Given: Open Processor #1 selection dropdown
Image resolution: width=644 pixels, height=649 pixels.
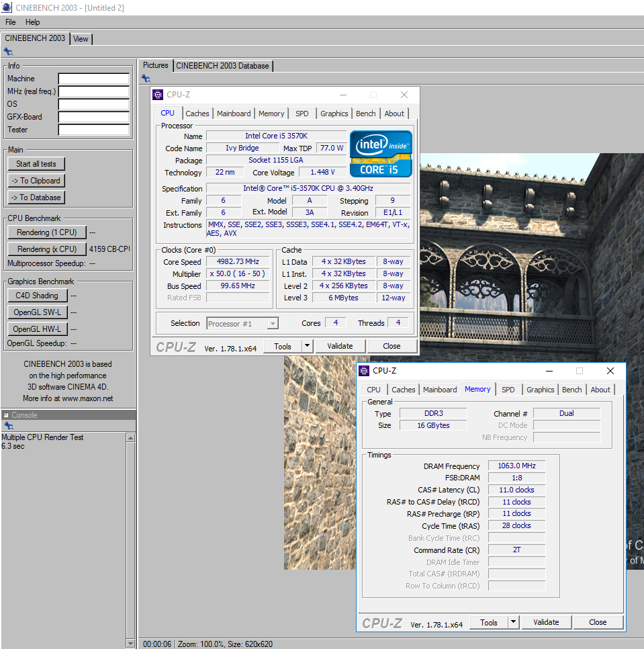Looking at the screenshot, I should coord(242,324).
